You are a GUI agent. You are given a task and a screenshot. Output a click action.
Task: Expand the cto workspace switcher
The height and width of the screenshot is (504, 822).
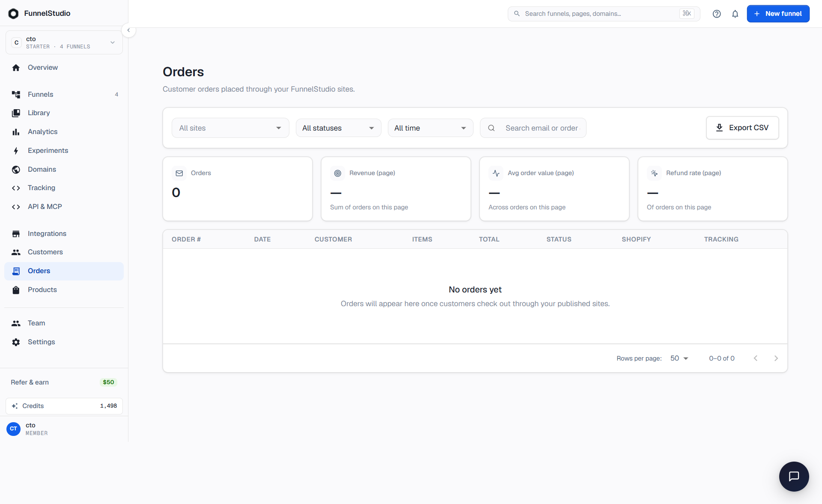(64, 42)
